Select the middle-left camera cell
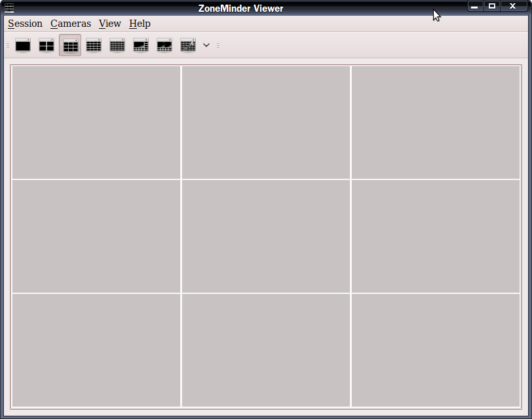532x419 pixels. point(96,236)
